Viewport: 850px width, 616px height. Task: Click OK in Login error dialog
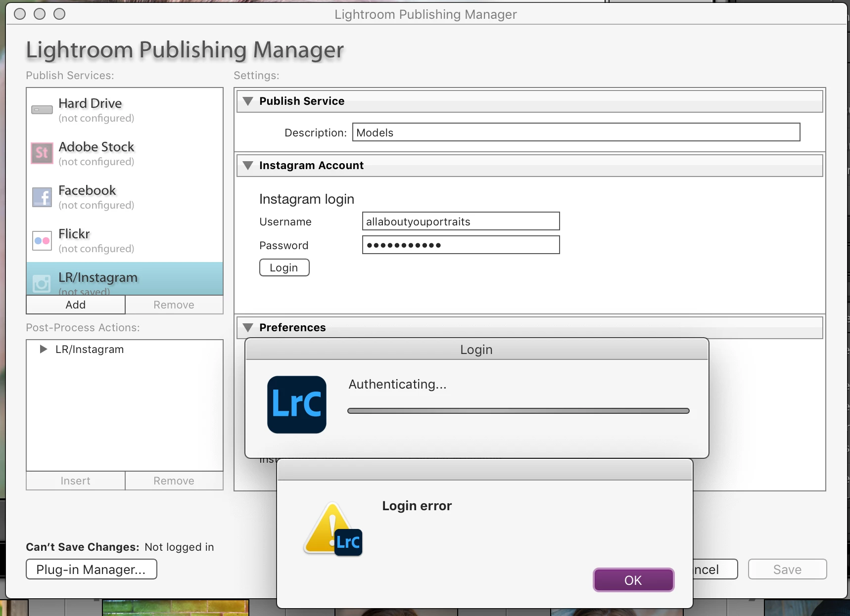click(x=633, y=580)
